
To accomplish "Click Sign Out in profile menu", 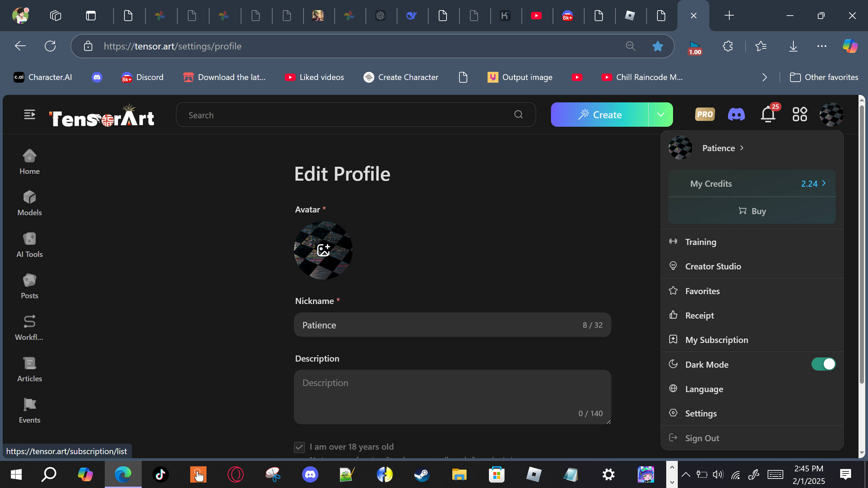I will click(x=702, y=438).
